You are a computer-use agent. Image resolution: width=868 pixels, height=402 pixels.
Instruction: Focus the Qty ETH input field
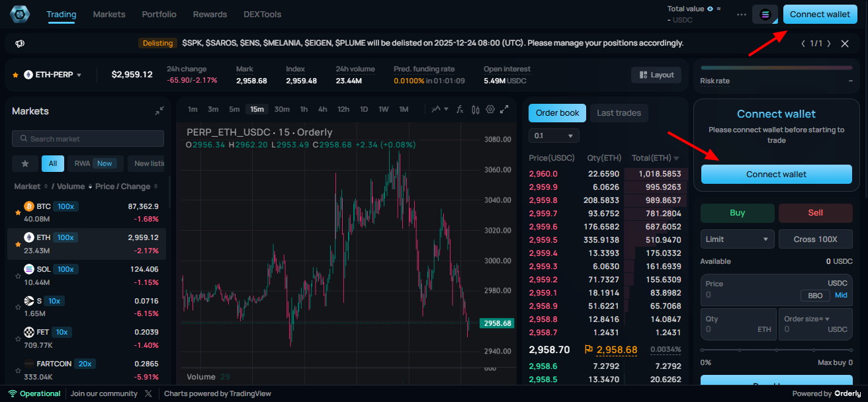coord(737,324)
